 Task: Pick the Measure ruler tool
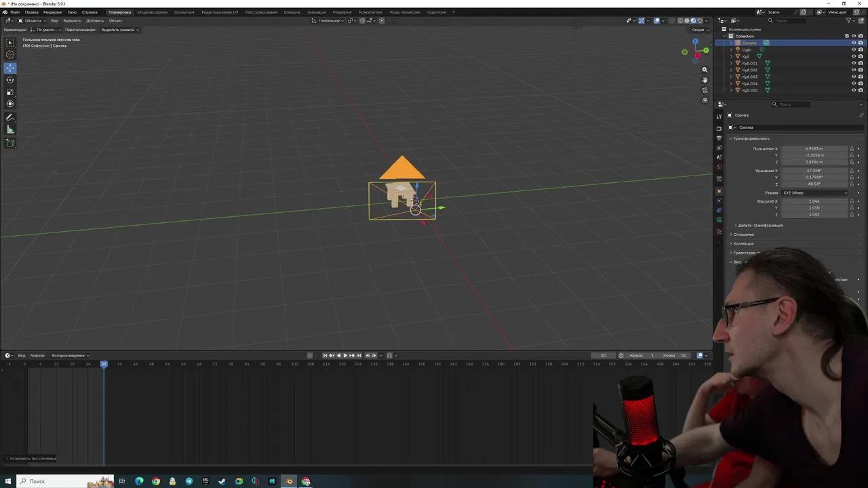10,129
